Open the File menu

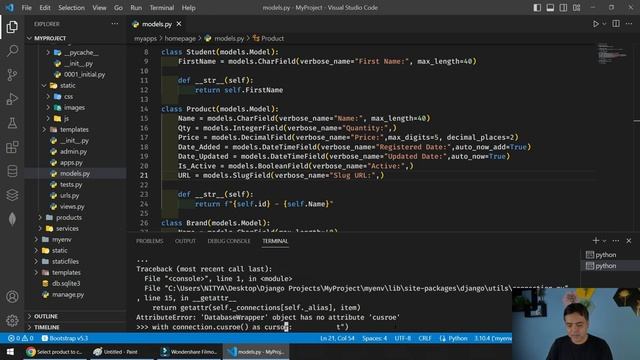[x=27, y=8]
